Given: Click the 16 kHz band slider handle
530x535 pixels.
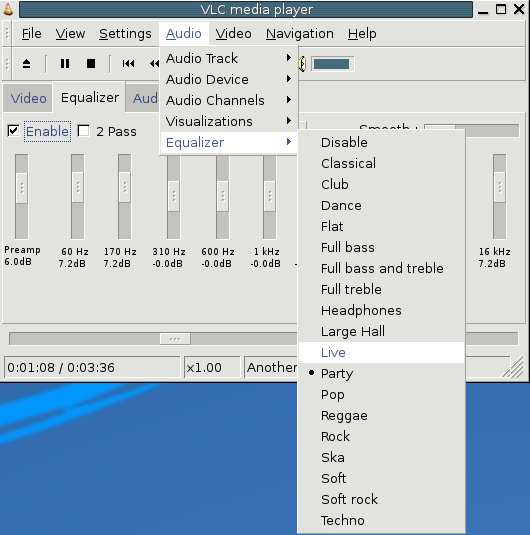Looking at the screenshot, I should [500, 187].
